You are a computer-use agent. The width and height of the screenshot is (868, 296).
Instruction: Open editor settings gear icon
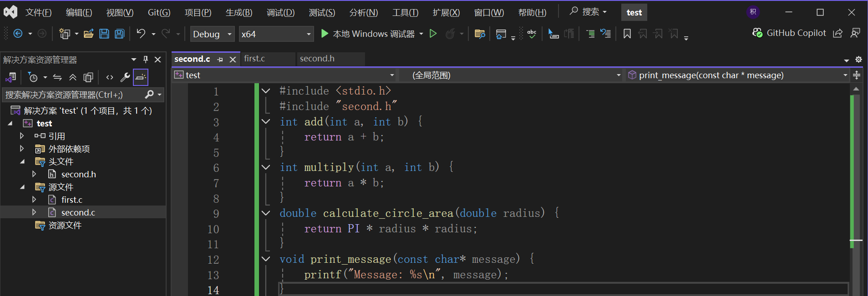pos(858,60)
